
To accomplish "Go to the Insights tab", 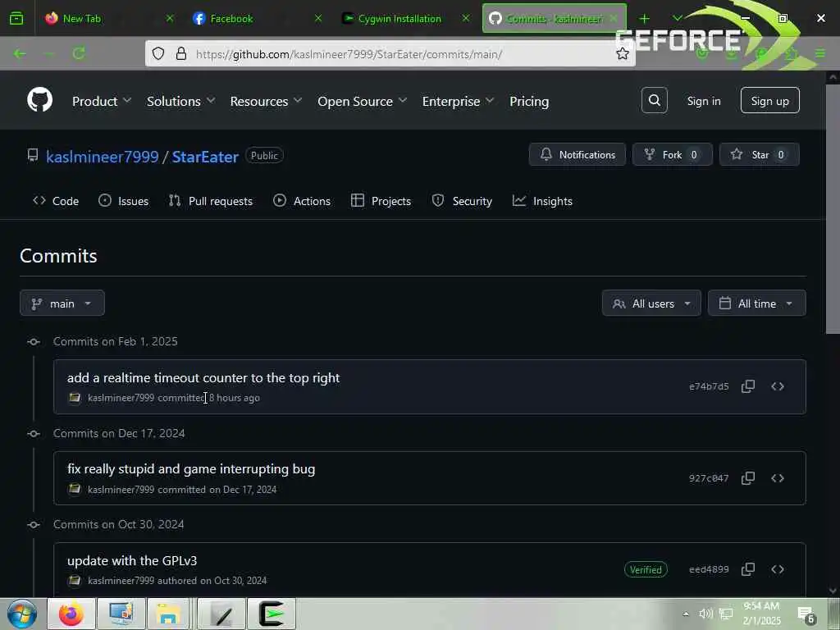I will (543, 201).
